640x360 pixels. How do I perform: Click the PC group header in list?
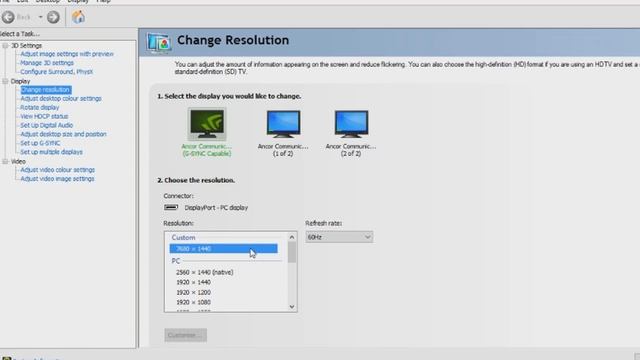(176, 261)
